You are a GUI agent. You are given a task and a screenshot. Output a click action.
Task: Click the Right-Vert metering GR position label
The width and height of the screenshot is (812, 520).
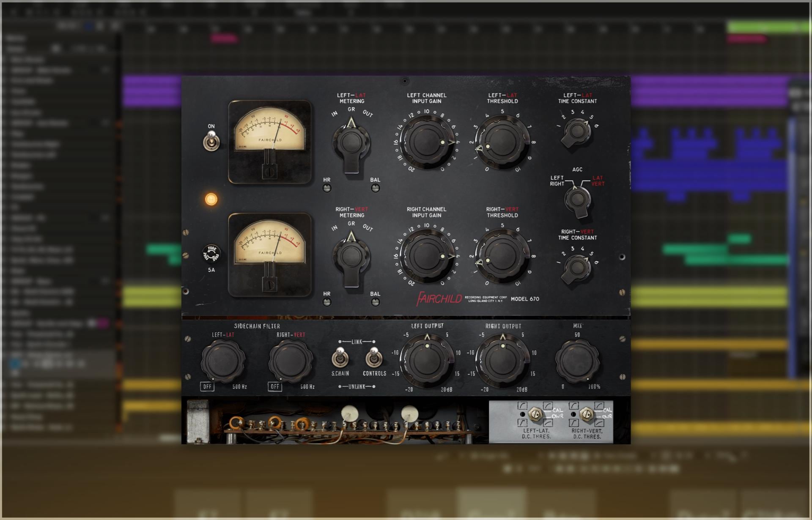pyautogui.click(x=351, y=223)
